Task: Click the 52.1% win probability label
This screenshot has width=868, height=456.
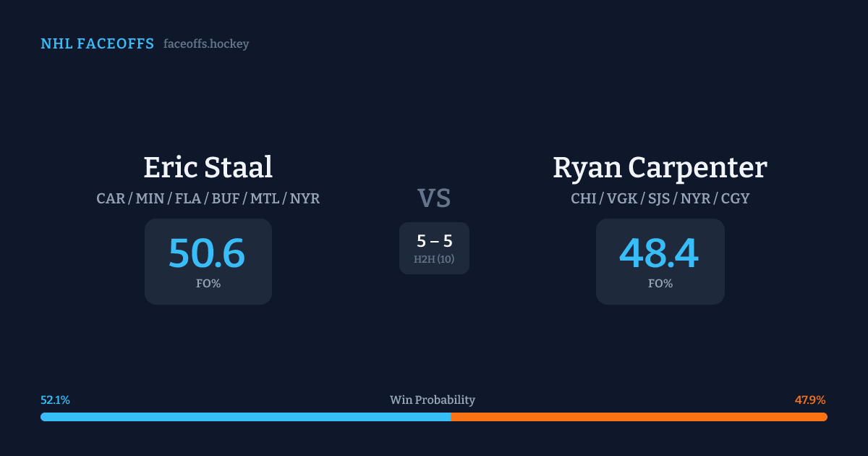Action: (55, 400)
